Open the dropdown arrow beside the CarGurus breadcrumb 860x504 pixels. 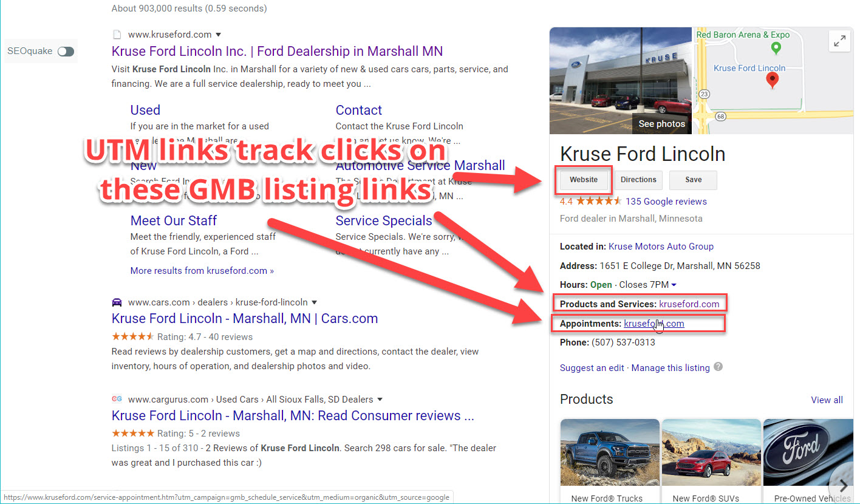pyautogui.click(x=380, y=399)
